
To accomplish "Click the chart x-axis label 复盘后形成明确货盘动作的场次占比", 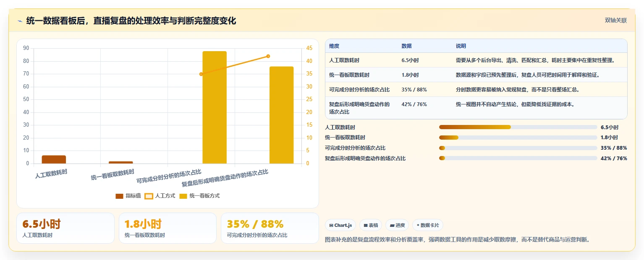I will [x=225, y=178].
